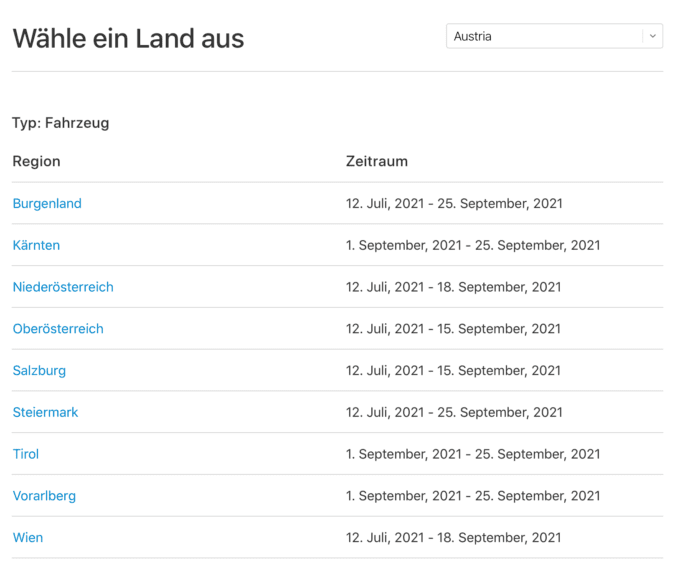Open the Wien region link
Viewport: 680px width, 573px height.
(28, 538)
